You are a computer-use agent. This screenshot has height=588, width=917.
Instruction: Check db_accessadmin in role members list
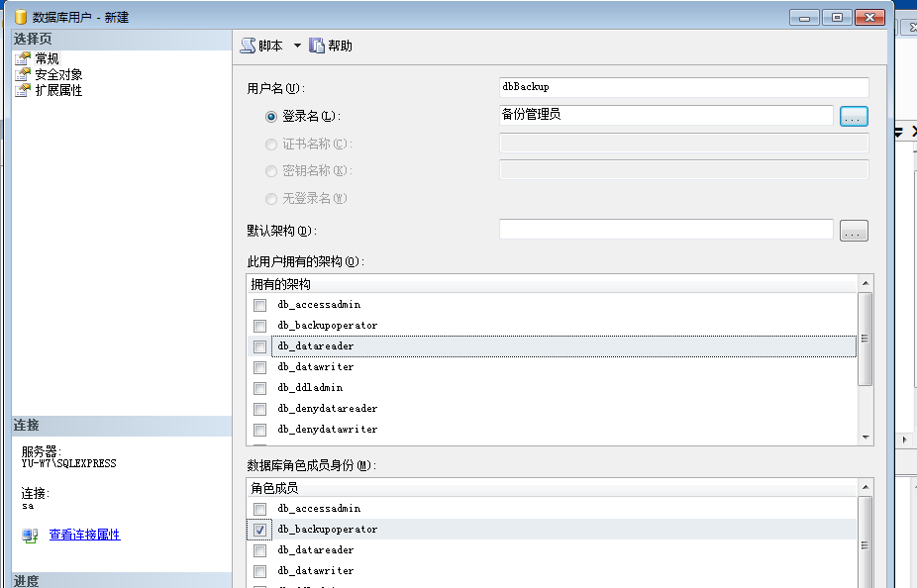coord(260,509)
